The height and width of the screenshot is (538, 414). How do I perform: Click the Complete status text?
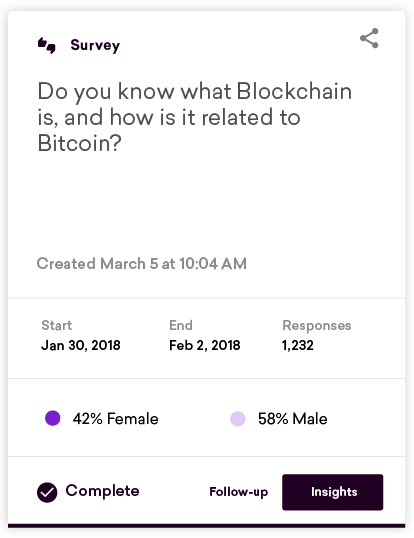[x=102, y=491]
